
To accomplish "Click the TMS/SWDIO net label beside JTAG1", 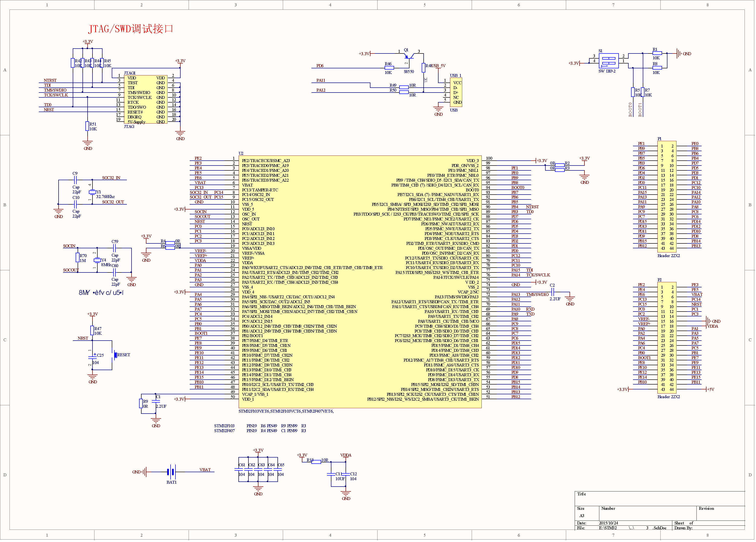I will pyautogui.click(x=55, y=90).
